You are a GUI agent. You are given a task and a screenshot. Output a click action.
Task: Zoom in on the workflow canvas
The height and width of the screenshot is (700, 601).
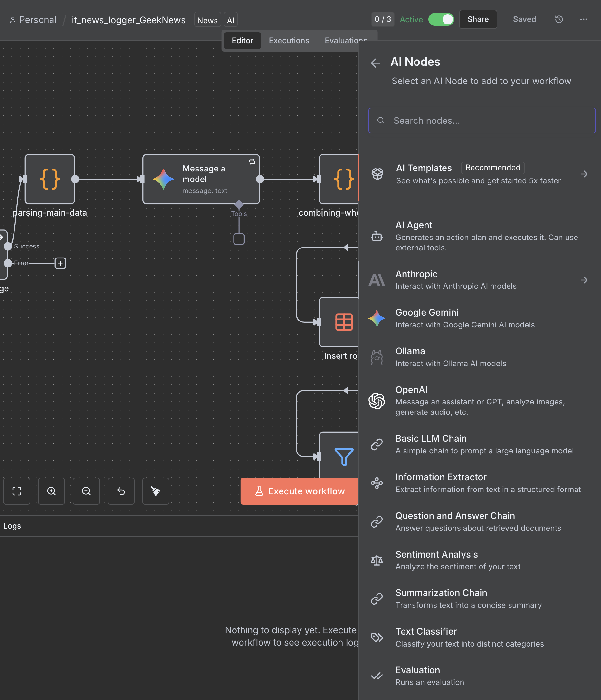(51, 491)
